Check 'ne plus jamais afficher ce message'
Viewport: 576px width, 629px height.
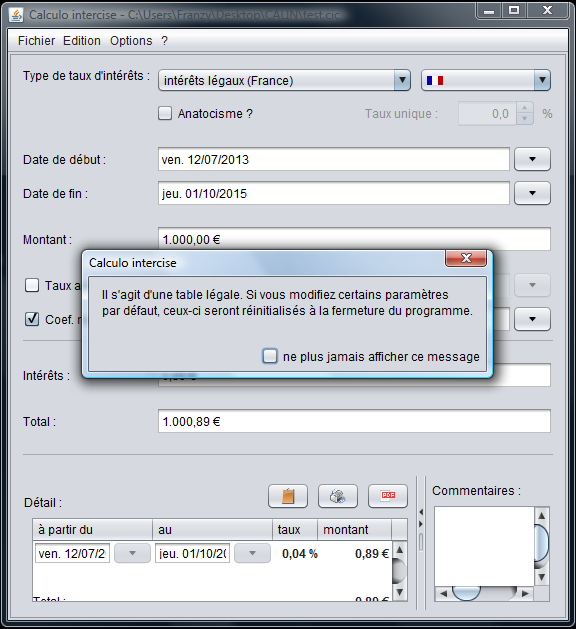pos(270,356)
